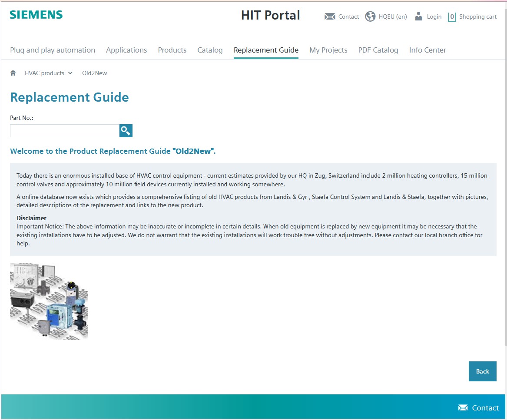This screenshot has width=507, height=420.
Task: Expand the HVAC products breadcrumb dropdown
Action: 70,73
